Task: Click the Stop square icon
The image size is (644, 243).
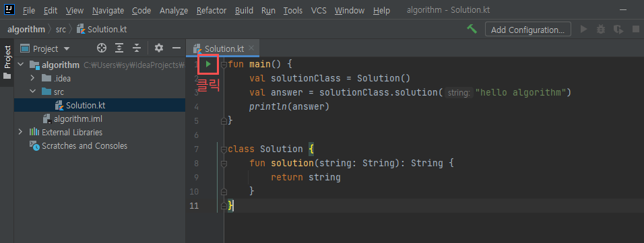Action: [x=636, y=29]
